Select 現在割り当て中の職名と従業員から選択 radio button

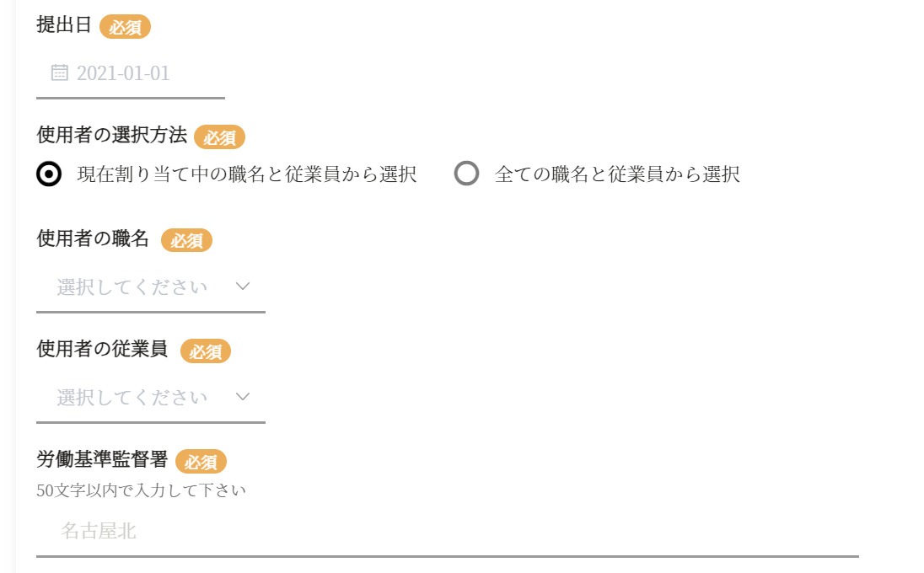click(x=50, y=174)
